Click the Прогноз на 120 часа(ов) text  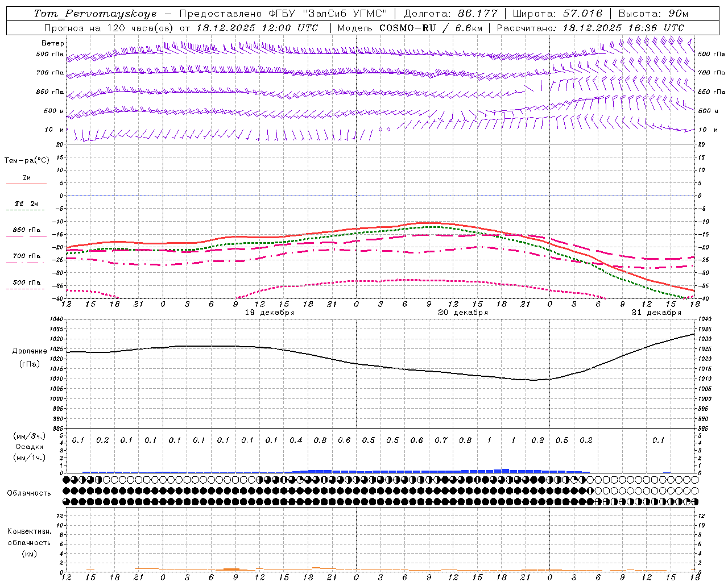(x=109, y=28)
